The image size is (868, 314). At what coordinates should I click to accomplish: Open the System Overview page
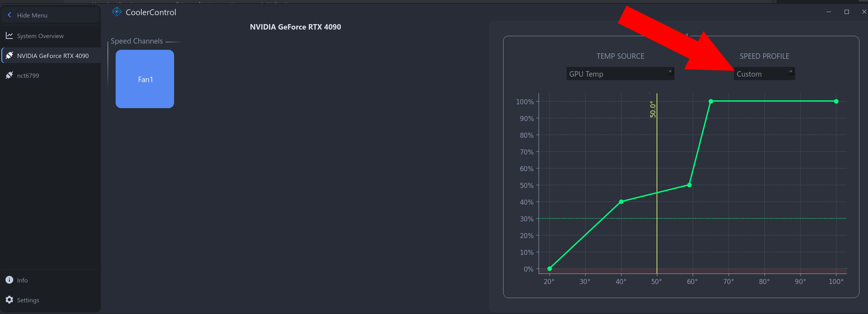point(40,36)
